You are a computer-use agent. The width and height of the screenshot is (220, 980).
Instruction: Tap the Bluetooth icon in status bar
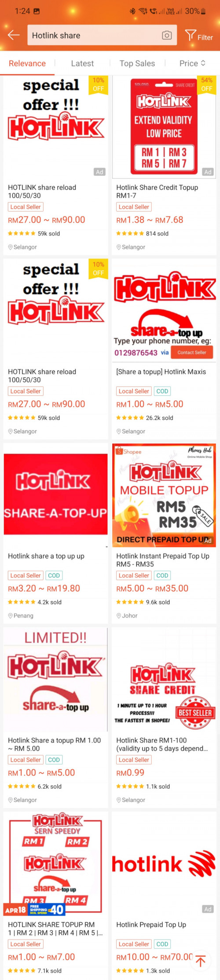click(132, 11)
